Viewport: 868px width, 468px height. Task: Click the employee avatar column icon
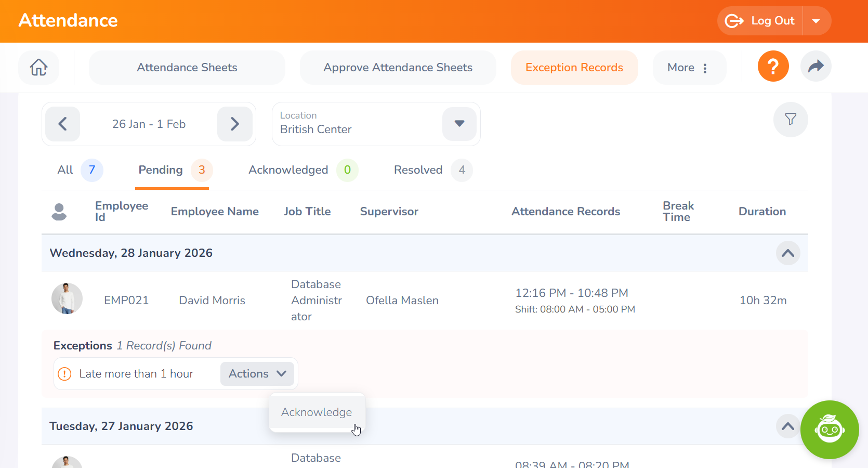tap(59, 212)
